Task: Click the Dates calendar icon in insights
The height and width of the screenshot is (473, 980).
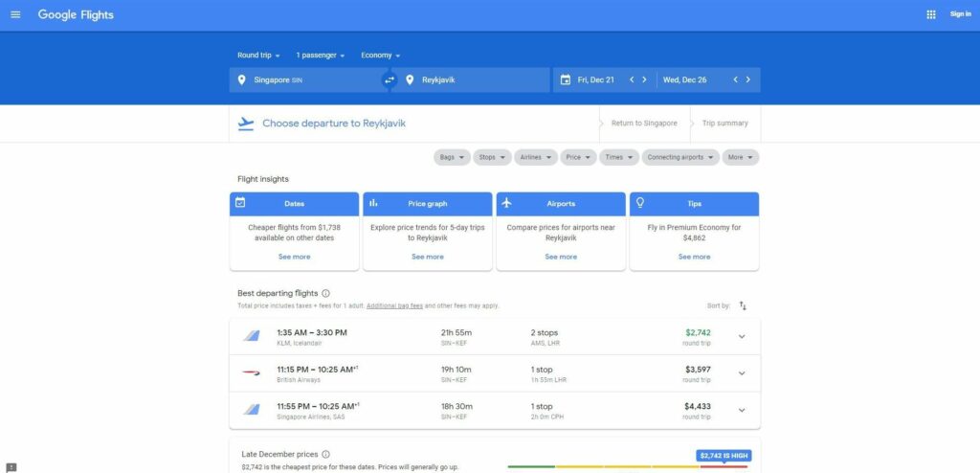Action: pos(240,203)
